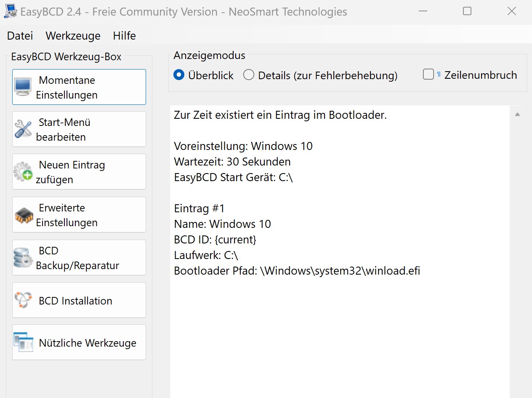Open Momentane Einstellungen view
Viewport: 532px width, 398px height.
tap(79, 87)
